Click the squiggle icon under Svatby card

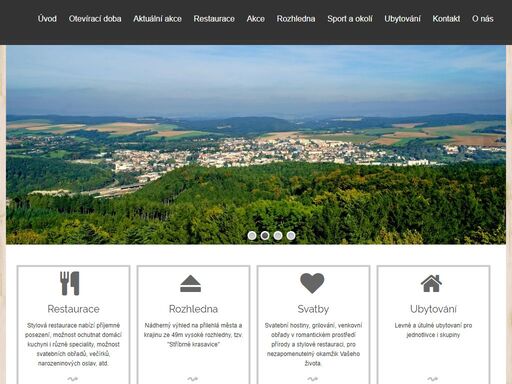coord(312,379)
